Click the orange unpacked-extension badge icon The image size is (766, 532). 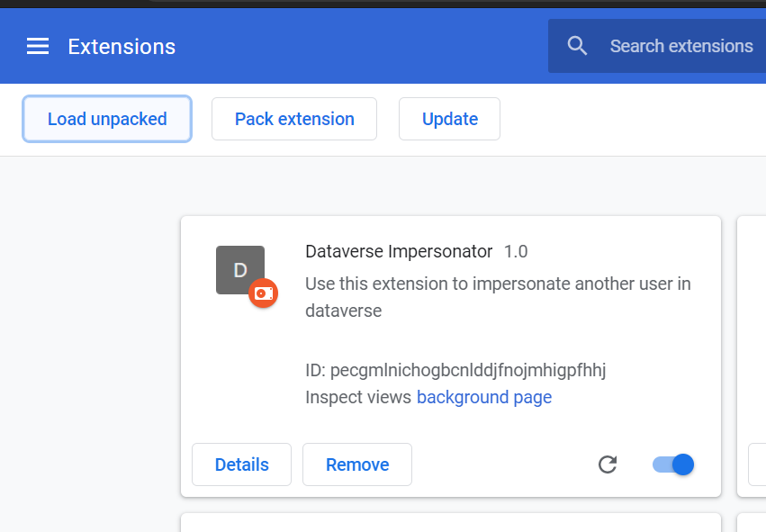tap(264, 293)
